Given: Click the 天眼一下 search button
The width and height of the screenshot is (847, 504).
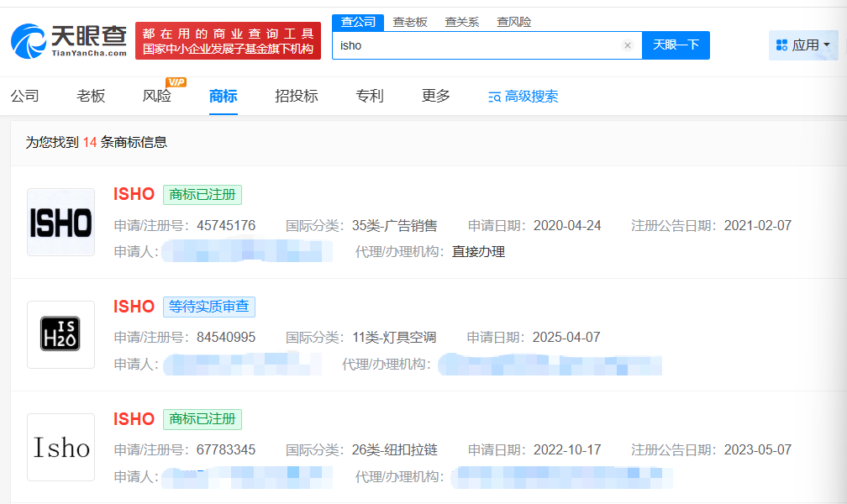Looking at the screenshot, I should (676, 45).
